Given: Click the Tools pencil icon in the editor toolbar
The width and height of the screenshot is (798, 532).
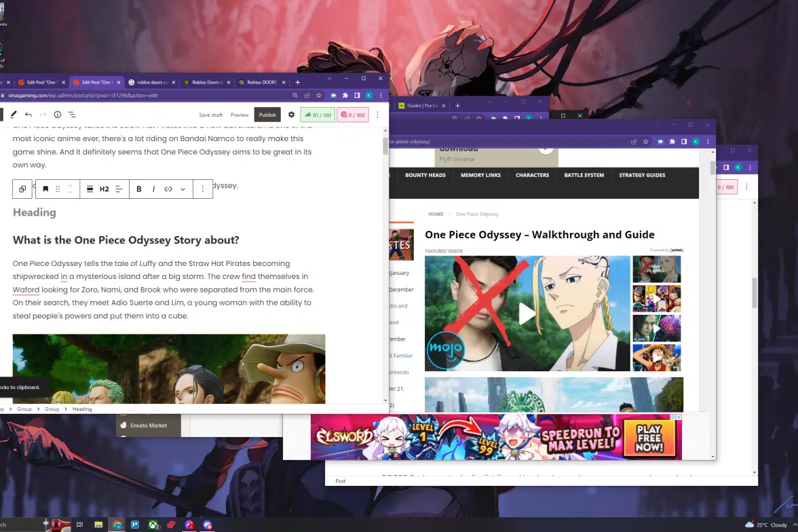Looking at the screenshot, I should (14, 115).
